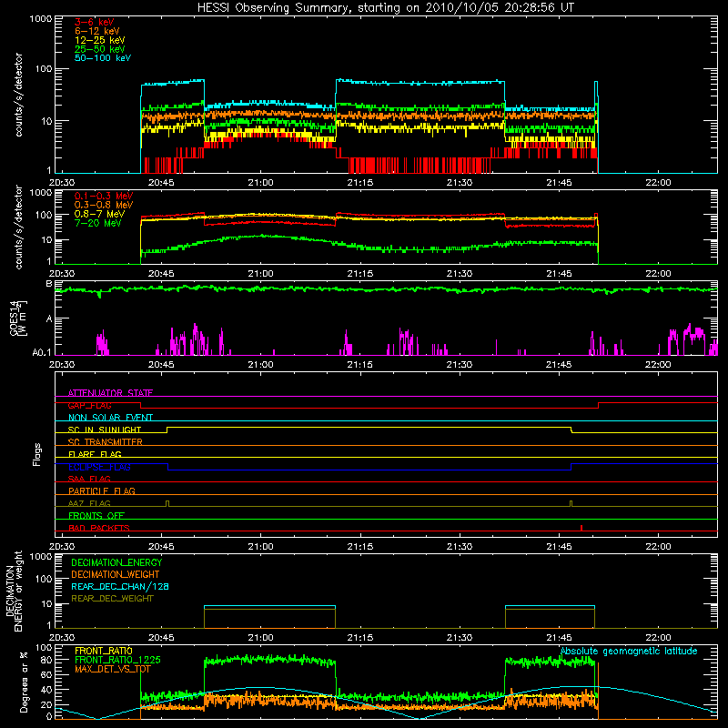
Task: Click the 22:00 tick under the keV panel
Action: pos(658,183)
